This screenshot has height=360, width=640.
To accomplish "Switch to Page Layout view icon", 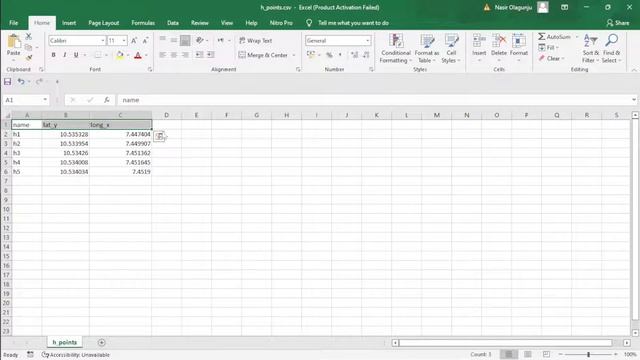I will pyautogui.click(x=528, y=354).
